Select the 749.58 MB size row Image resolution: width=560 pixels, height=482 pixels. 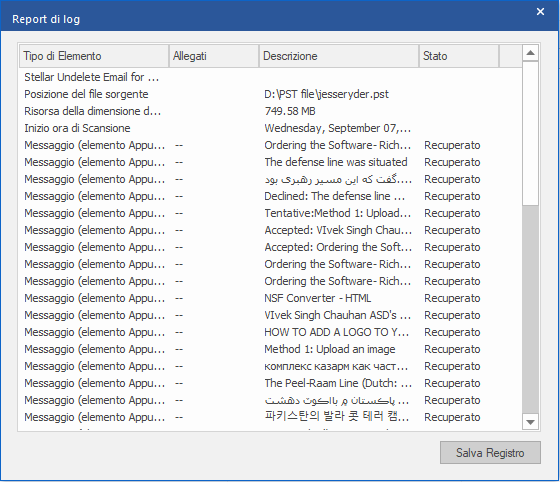pos(270,111)
